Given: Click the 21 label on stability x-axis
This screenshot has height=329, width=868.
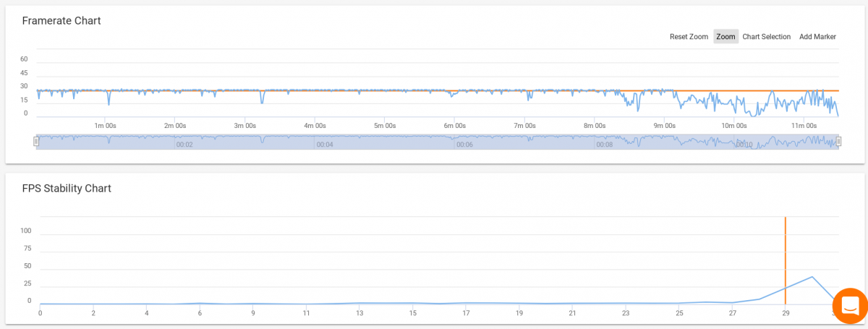Looking at the screenshot, I should click(x=572, y=313).
